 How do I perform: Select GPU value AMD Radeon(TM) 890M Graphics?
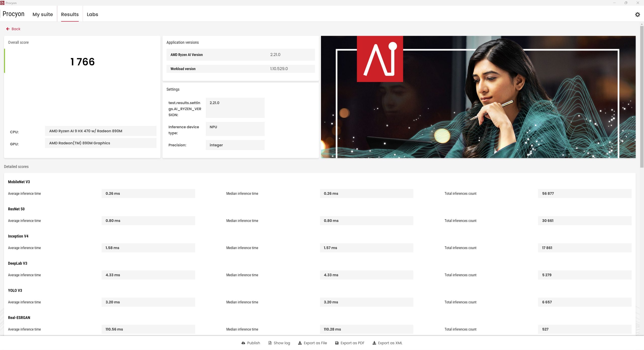[x=101, y=143]
